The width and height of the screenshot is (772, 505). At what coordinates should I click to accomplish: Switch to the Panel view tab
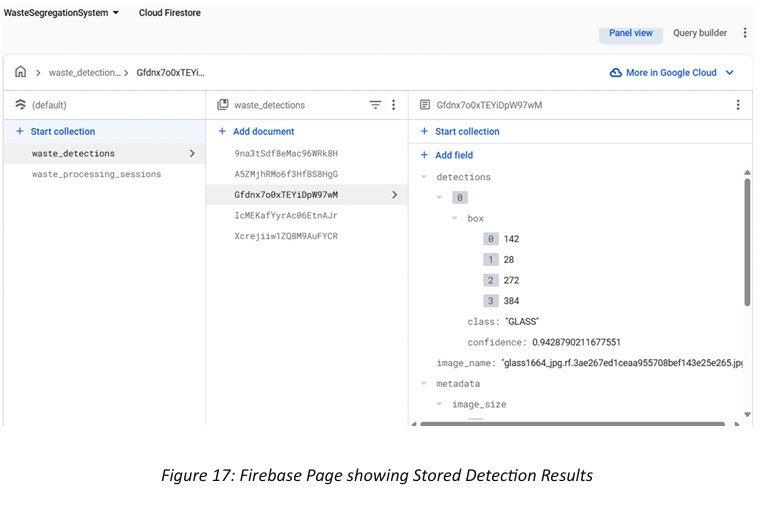[x=630, y=33]
